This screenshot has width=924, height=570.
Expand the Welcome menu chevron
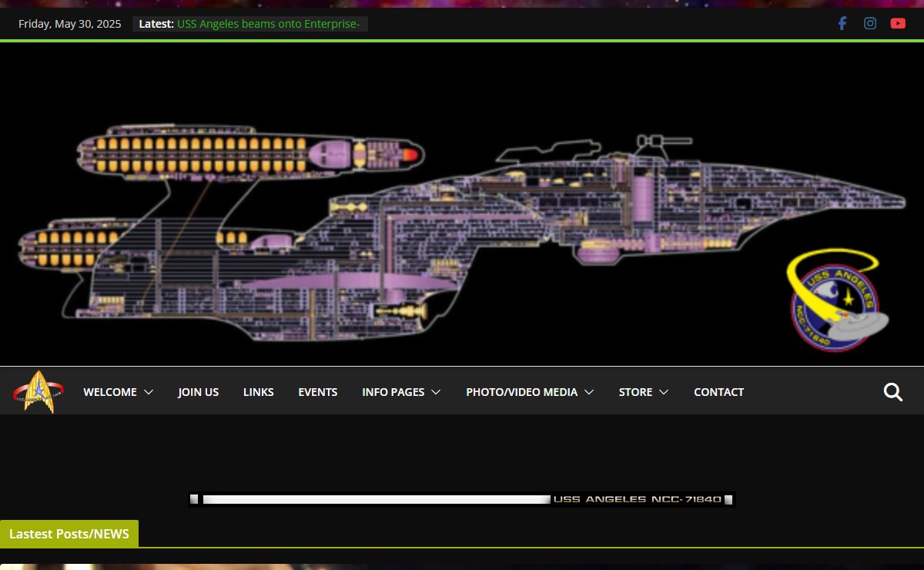[149, 392]
